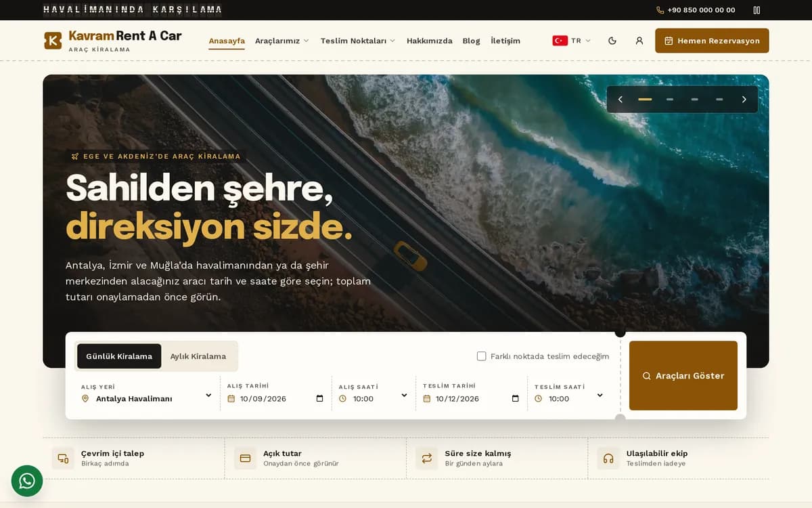Select the first slider indicator dash
Image resolution: width=812 pixels, height=508 pixels.
point(645,100)
